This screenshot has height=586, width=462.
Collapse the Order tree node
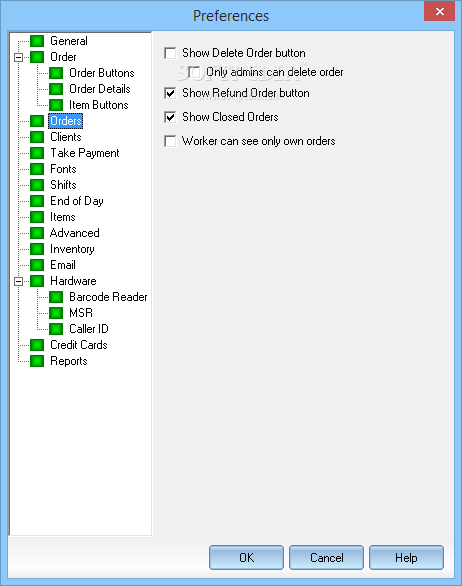pyautogui.click(x=18, y=57)
